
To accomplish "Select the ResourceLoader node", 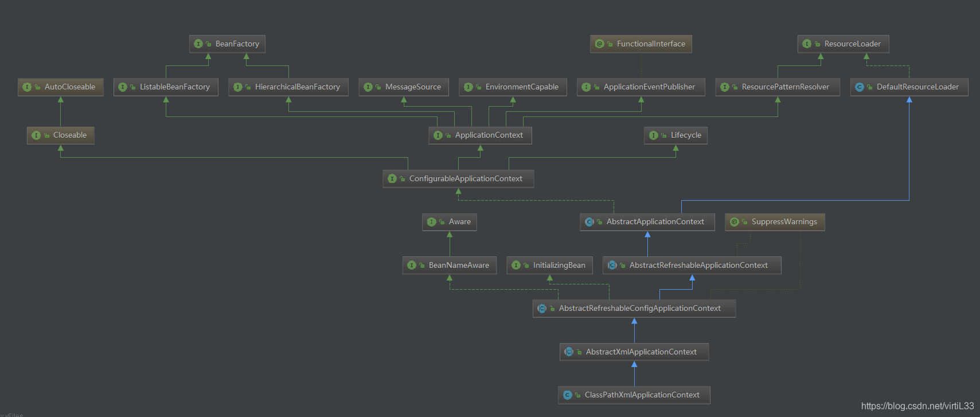I will click(x=844, y=44).
